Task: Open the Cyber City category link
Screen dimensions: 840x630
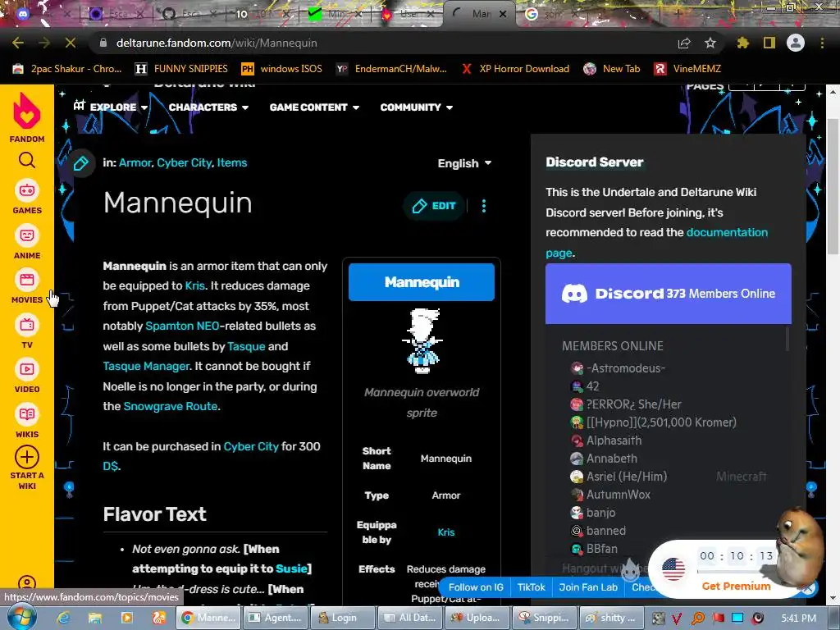Action: pyautogui.click(x=185, y=163)
